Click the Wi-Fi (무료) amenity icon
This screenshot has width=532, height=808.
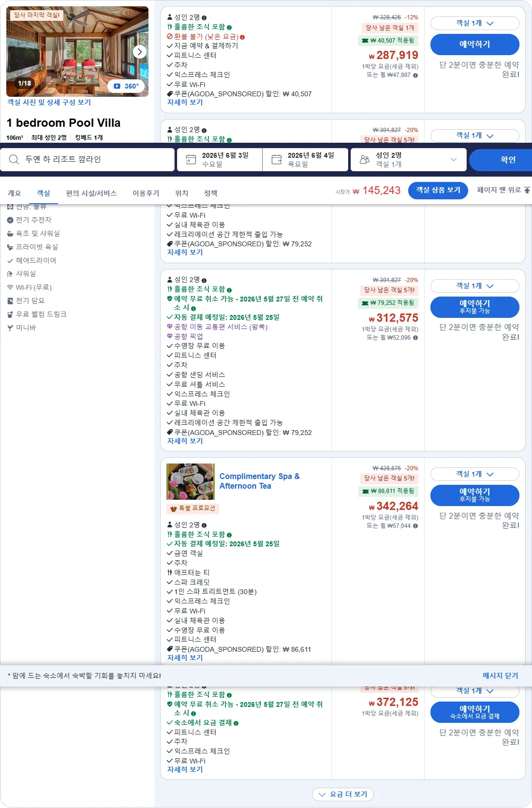(10, 287)
